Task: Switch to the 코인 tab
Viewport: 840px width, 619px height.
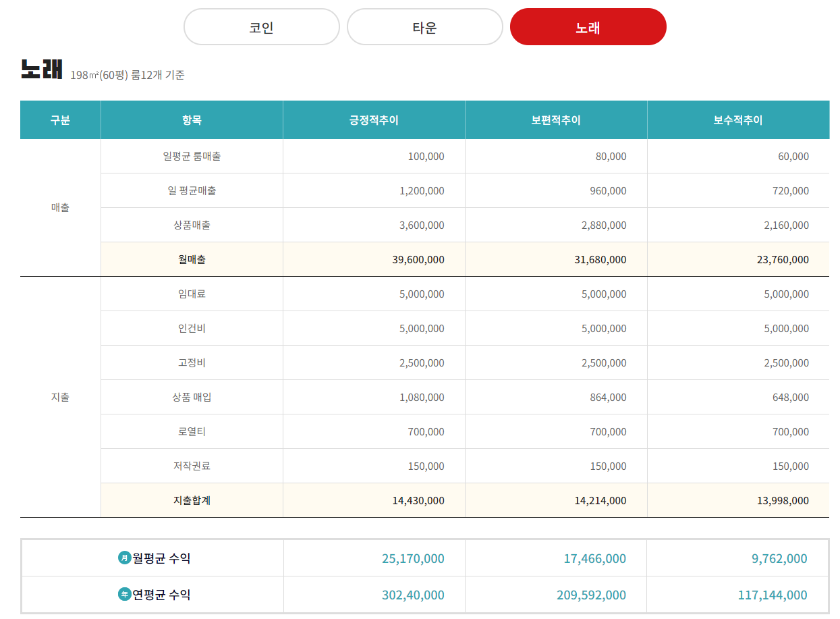Action: click(x=262, y=26)
